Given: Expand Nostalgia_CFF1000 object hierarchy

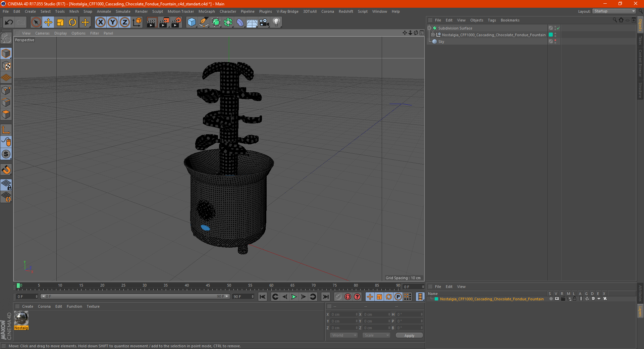Looking at the screenshot, I should tap(433, 35).
